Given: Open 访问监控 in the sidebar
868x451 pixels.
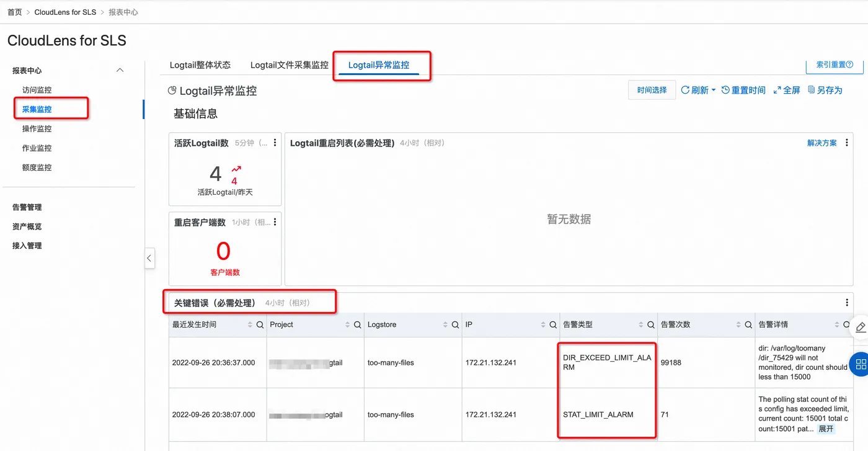Looking at the screenshot, I should [x=37, y=90].
